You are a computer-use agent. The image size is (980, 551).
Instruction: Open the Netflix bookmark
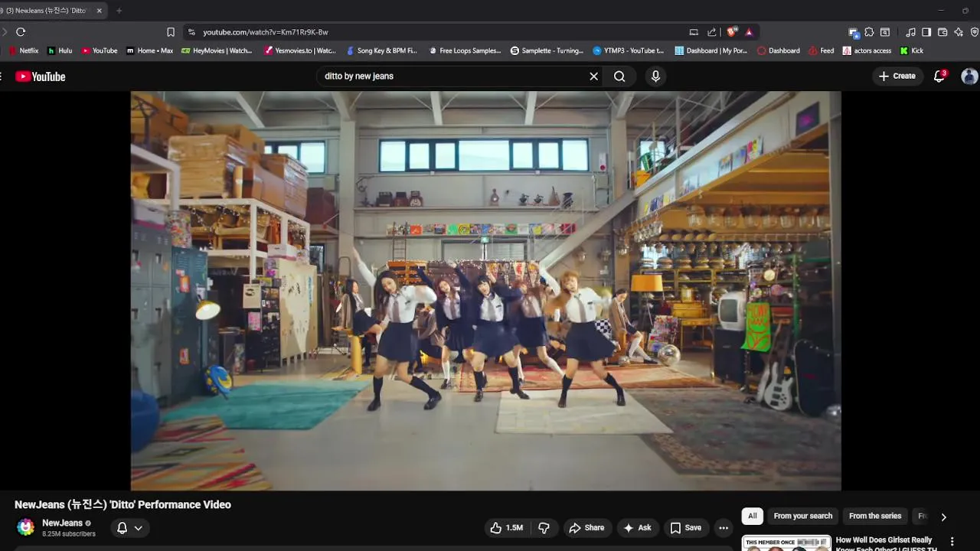tap(24, 51)
